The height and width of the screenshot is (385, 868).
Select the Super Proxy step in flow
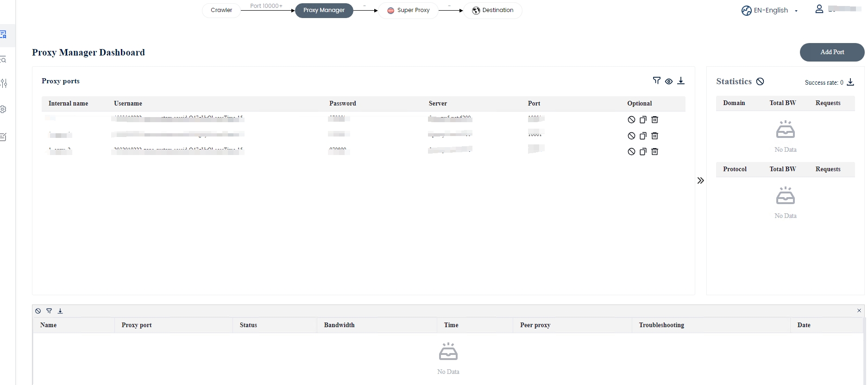pyautogui.click(x=408, y=10)
